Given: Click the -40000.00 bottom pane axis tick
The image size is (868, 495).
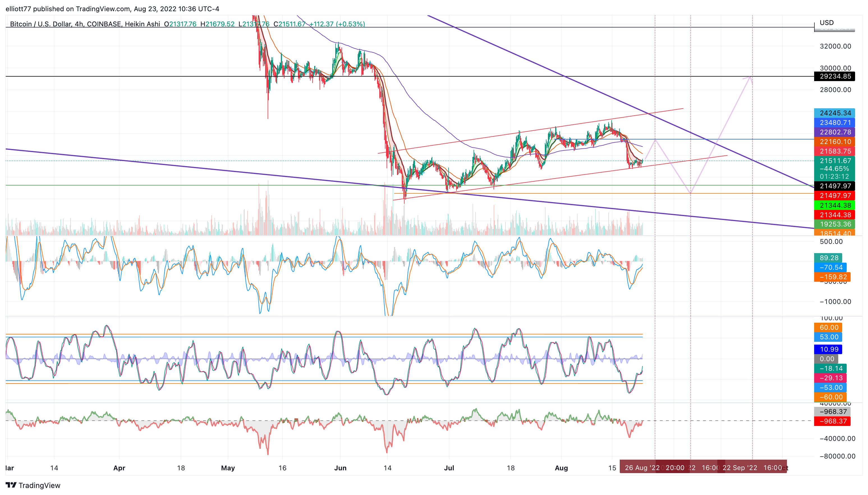Looking at the screenshot, I should [837, 438].
